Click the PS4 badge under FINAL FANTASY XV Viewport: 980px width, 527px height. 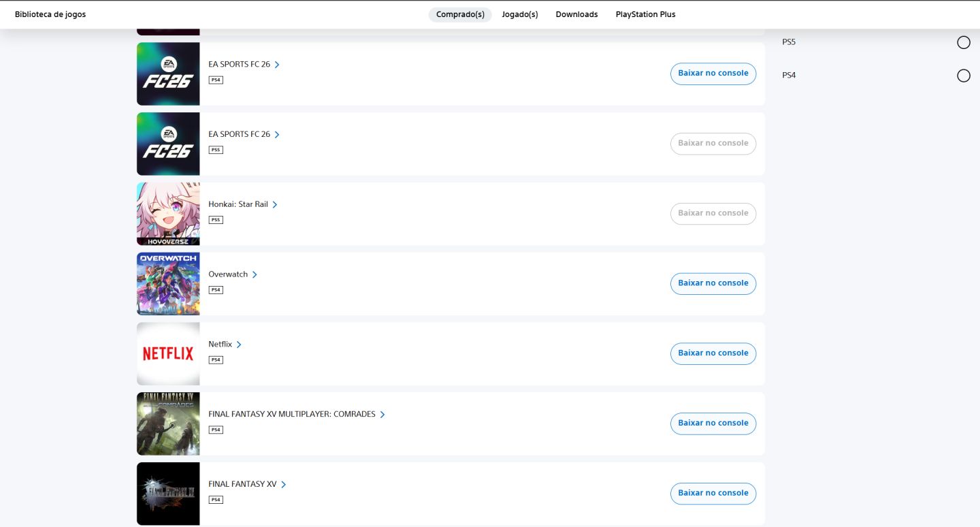click(216, 500)
